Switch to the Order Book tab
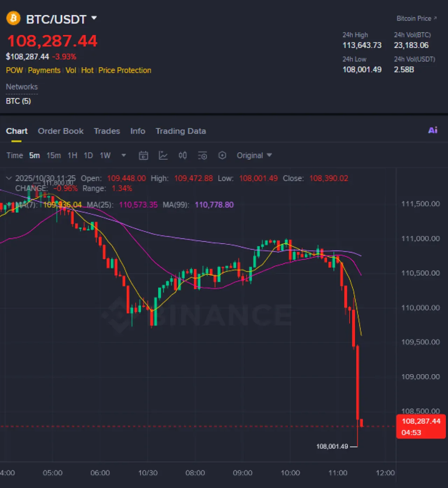This screenshot has width=448, height=488. click(x=61, y=131)
